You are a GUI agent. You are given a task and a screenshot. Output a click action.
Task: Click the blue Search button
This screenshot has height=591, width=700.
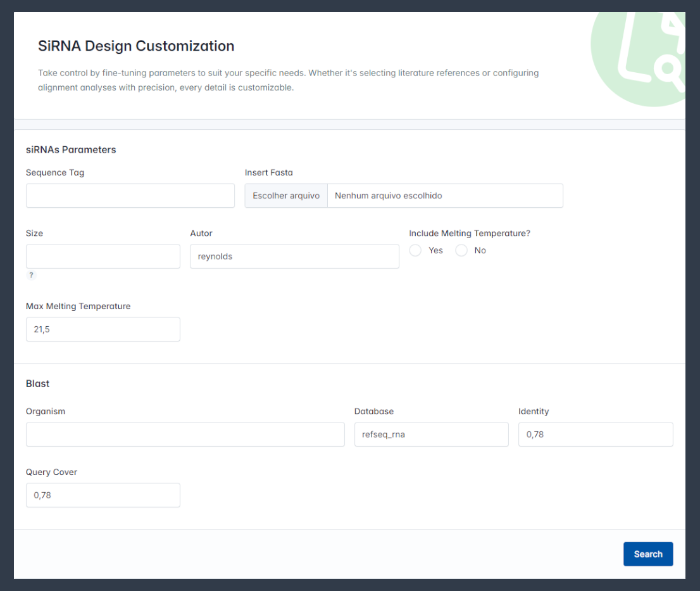(647, 554)
